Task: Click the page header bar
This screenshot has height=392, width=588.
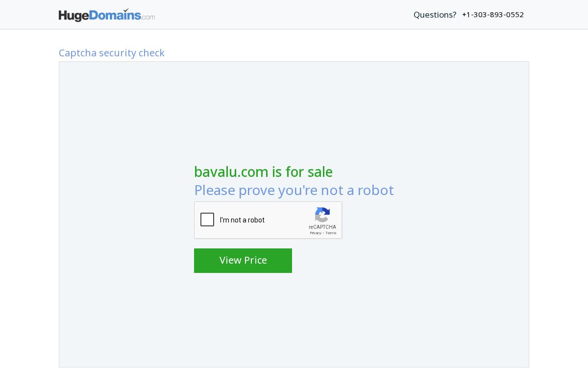Action: [294, 14]
